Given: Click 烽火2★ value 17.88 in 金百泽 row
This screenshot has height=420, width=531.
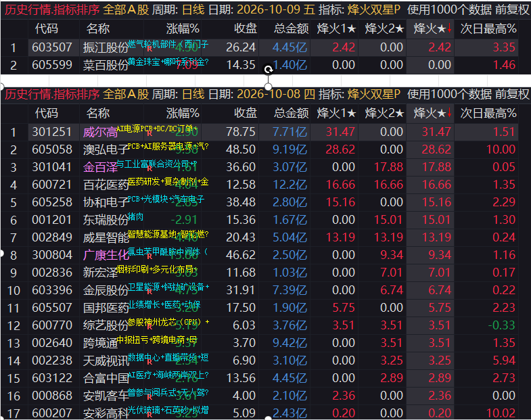Looking at the screenshot, I should 388,167.
